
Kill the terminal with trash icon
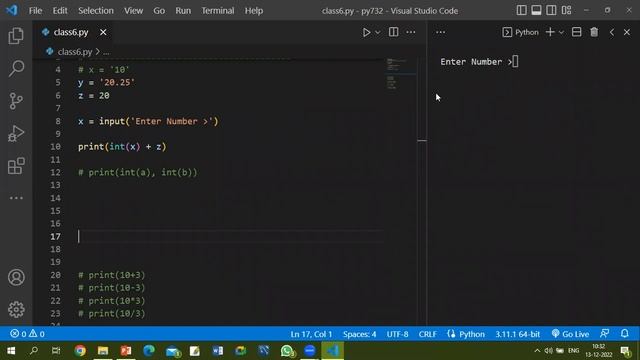pos(594,32)
